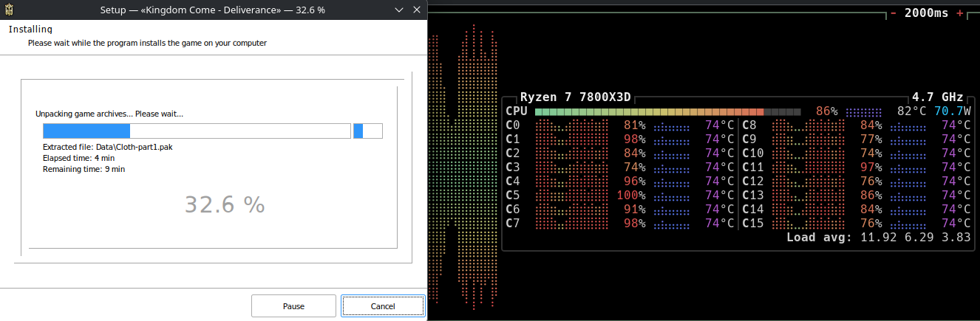980x321 pixels.
Task: Click the C12 core 76% value
Action: coord(871,182)
